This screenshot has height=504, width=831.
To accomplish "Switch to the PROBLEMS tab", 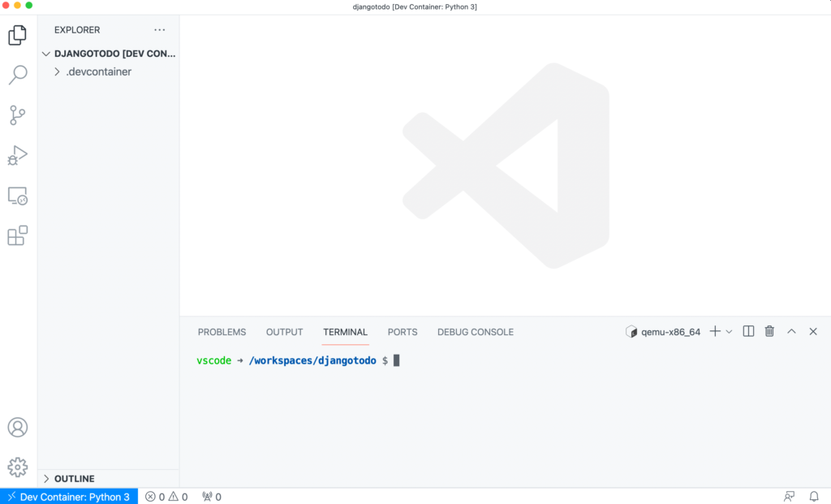I will [x=222, y=332].
